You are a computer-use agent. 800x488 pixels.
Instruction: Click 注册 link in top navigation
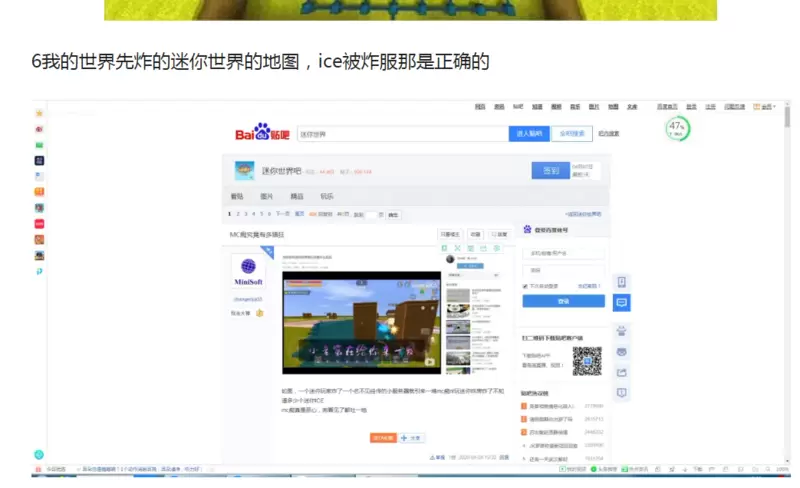click(x=711, y=107)
